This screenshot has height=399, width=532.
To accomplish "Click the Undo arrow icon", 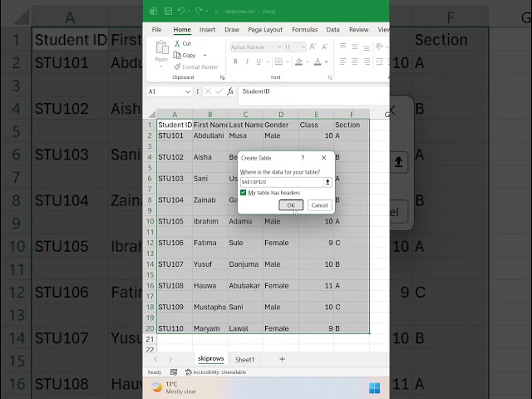I will click(181, 11).
